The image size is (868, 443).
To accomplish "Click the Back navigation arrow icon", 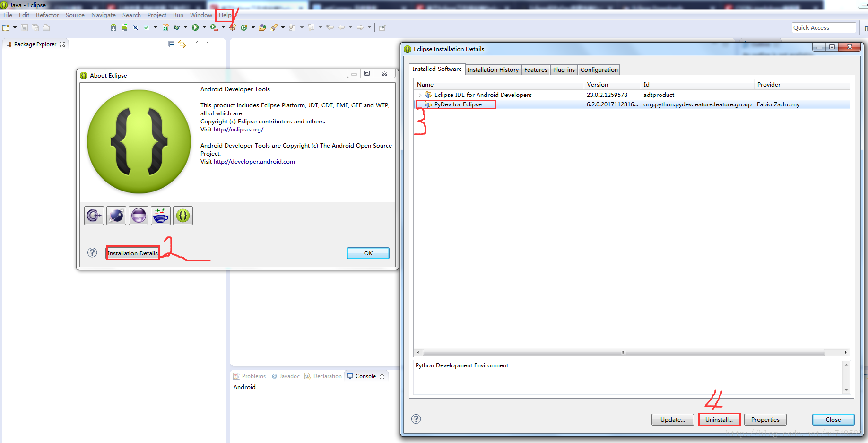I will 341,27.
